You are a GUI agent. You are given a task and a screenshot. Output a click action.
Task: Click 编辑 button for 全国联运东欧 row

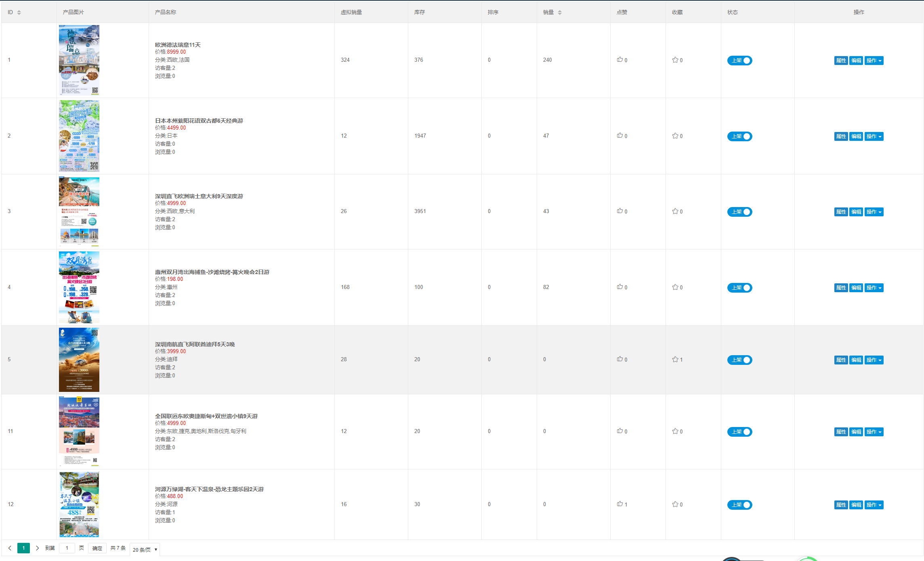coord(856,432)
